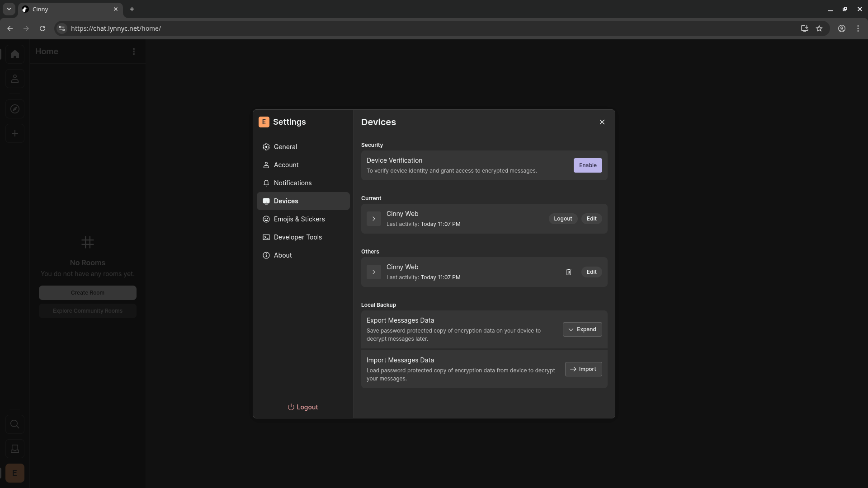868x488 pixels.
Task: Click the Device Verification title text
Action: 394,160
